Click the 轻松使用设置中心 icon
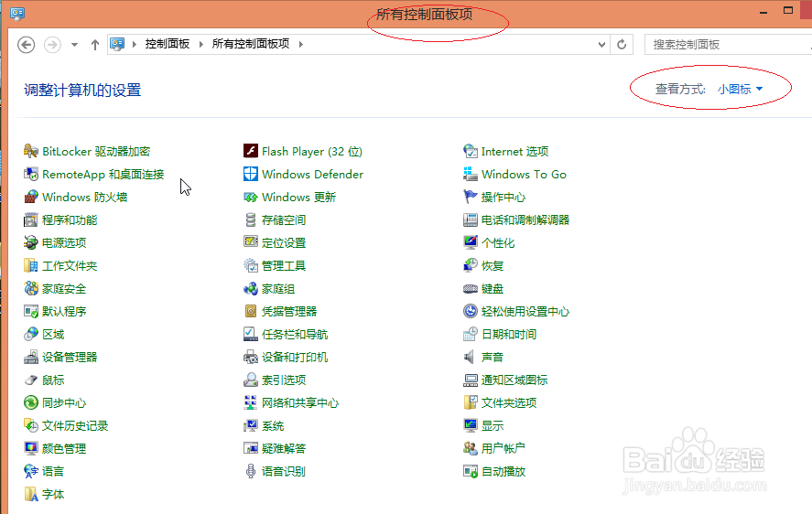The width and height of the screenshot is (812, 514). 471,311
